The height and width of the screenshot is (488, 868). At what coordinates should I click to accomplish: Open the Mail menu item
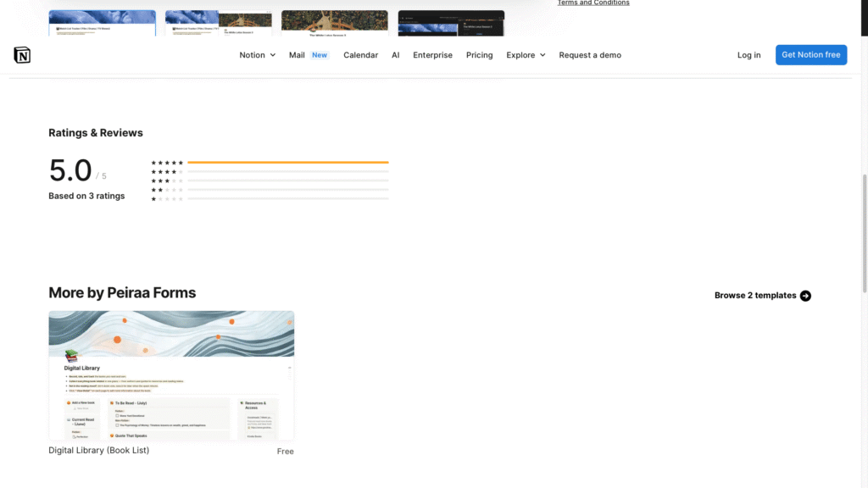tap(297, 55)
